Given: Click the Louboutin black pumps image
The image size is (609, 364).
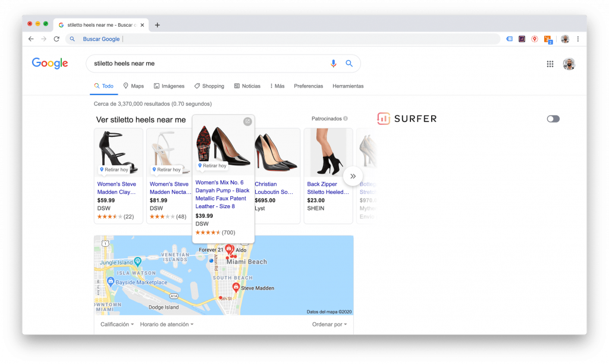Looking at the screenshot, I should tap(277, 152).
